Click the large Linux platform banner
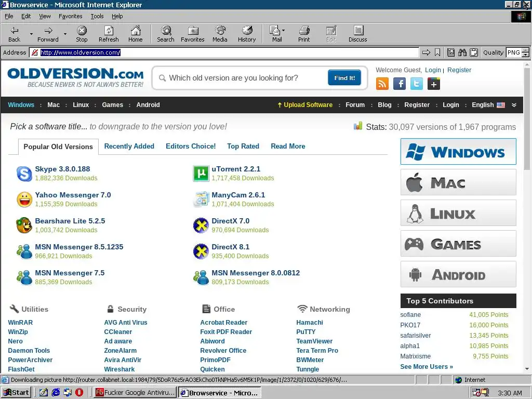The image size is (532, 399). (x=458, y=212)
